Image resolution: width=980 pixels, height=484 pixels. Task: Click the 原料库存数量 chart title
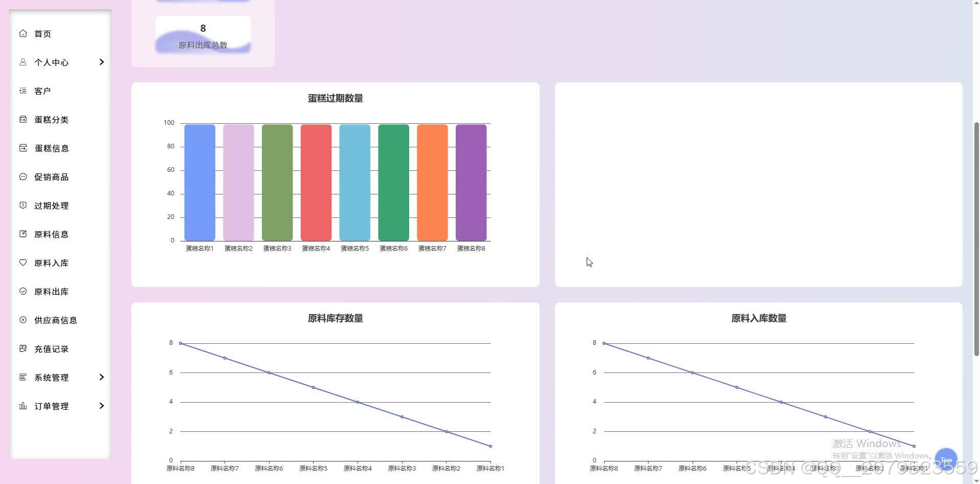pos(336,318)
